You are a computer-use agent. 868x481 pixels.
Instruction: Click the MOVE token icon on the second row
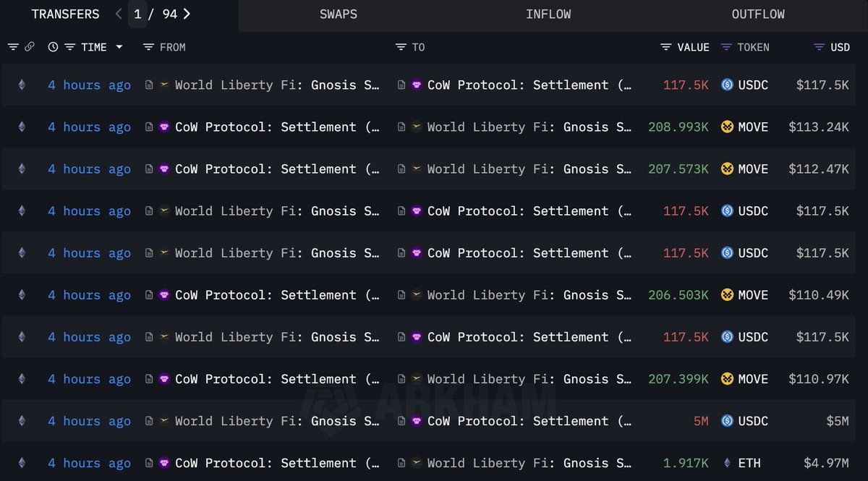[x=726, y=127]
